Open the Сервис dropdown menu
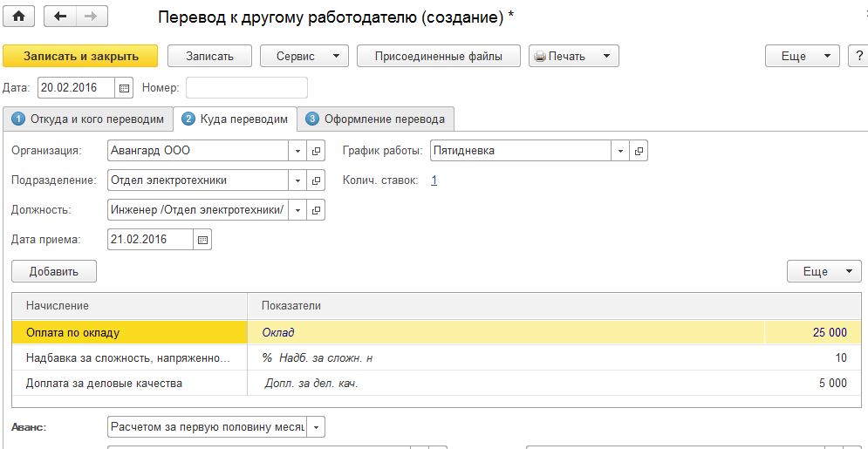Image resolution: width=868 pixels, height=449 pixels. pos(304,56)
